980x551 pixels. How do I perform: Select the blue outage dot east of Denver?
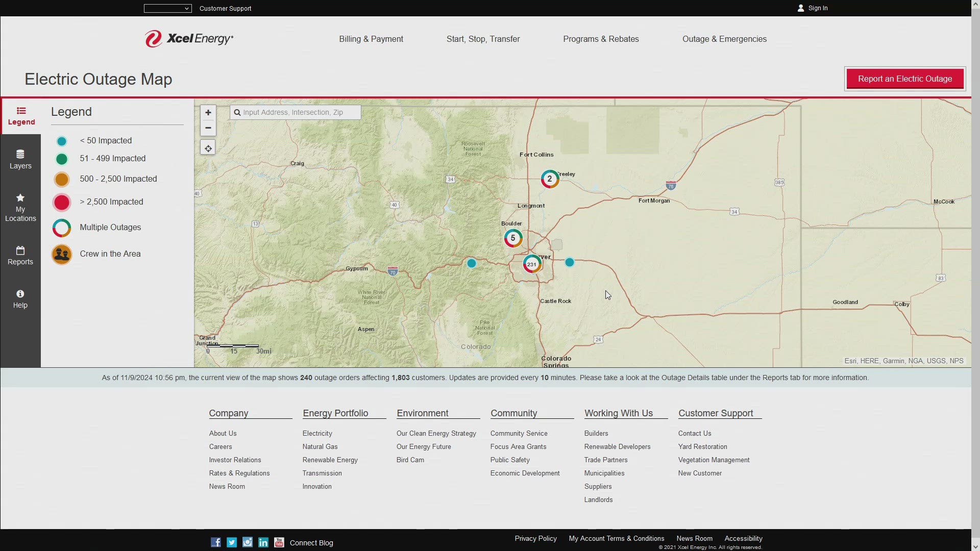[x=570, y=262]
